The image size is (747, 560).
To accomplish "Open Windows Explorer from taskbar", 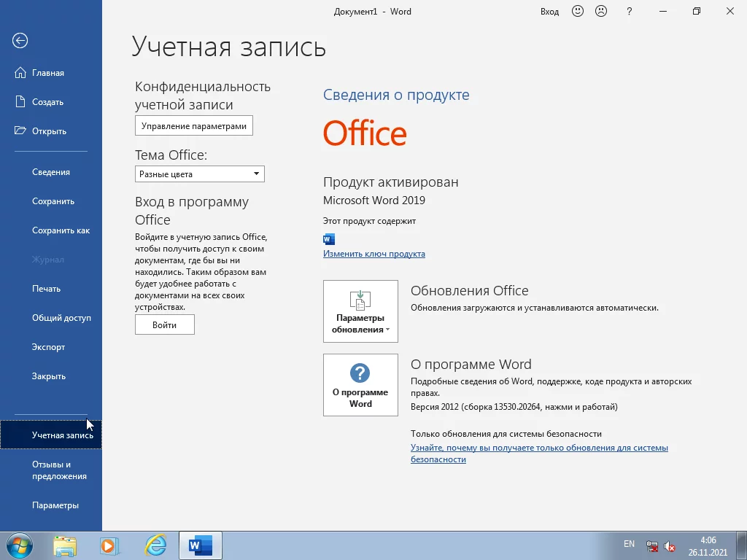I will (x=65, y=545).
